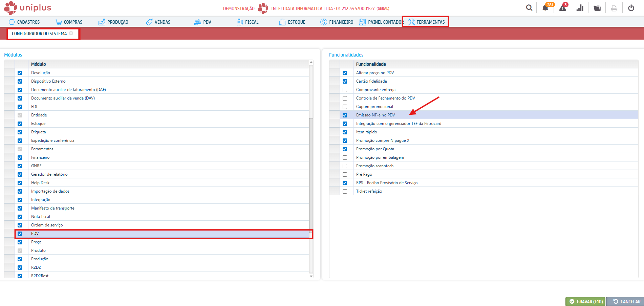Toggle the Help Desk module checkbox
Screen dimensions: 644x306
[20, 183]
